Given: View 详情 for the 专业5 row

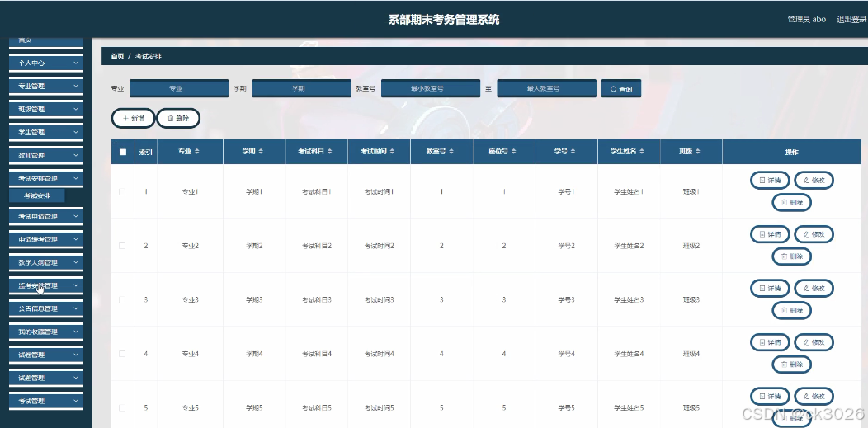Looking at the screenshot, I should coord(770,397).
